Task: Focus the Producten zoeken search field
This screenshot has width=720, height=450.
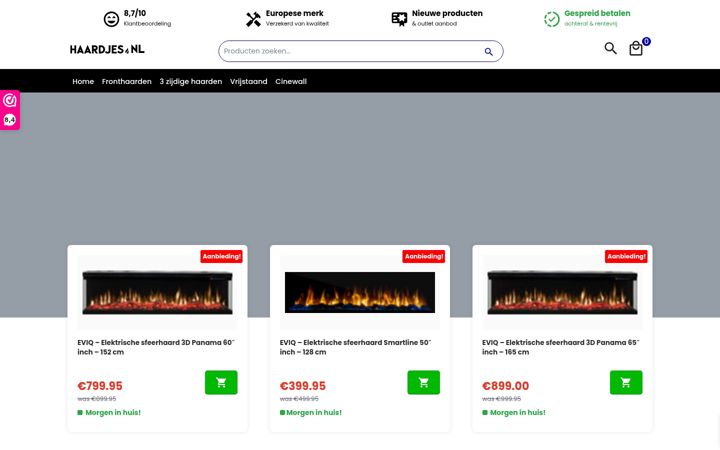Action: coord(360,51)
